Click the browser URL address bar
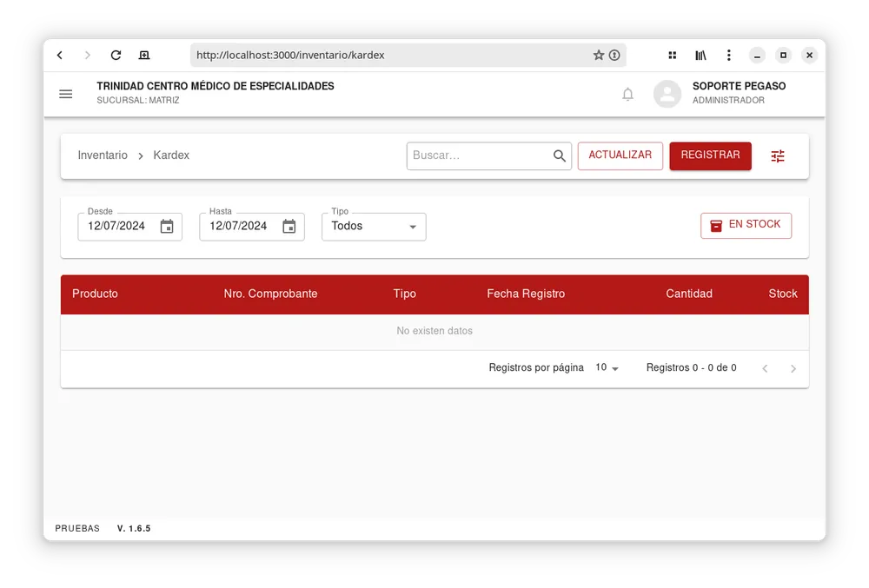Screen dimensions: 869x588 [x=408, y=55]
